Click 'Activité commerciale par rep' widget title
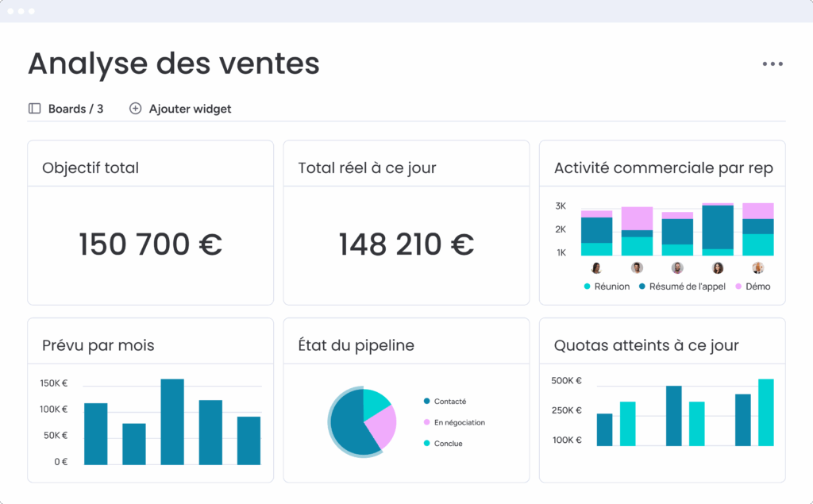This screenshot has width=813, height=504. click(x=664, y=167)
